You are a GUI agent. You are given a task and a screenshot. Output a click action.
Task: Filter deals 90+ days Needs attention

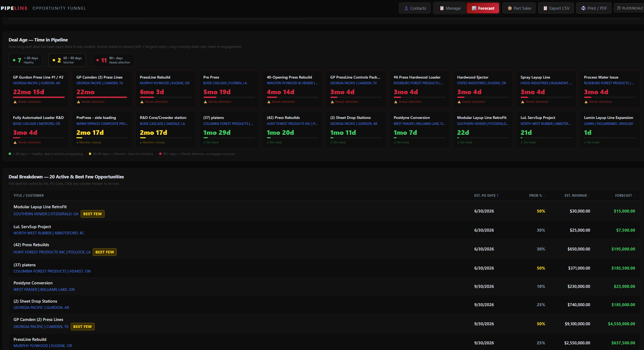point(113,60)
